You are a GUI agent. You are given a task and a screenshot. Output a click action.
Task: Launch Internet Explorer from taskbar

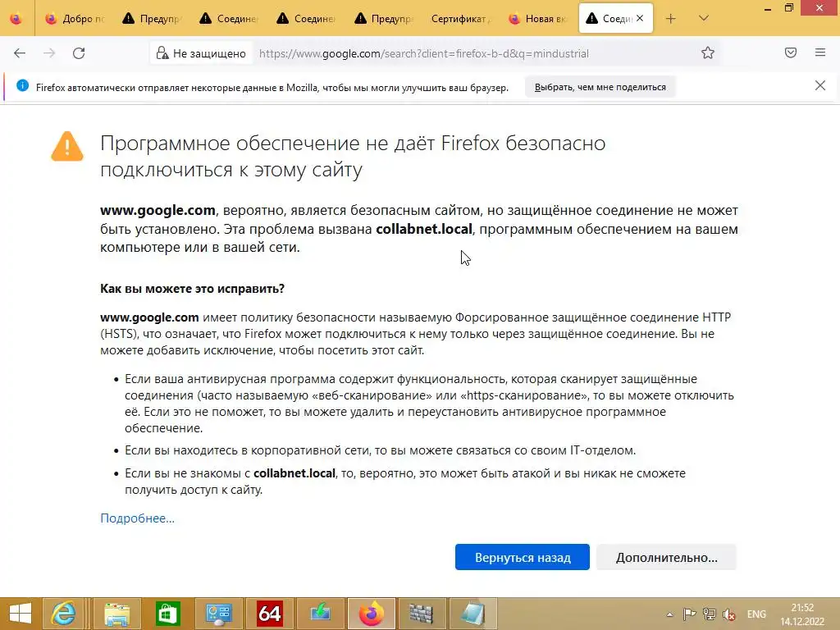[63, 614]
